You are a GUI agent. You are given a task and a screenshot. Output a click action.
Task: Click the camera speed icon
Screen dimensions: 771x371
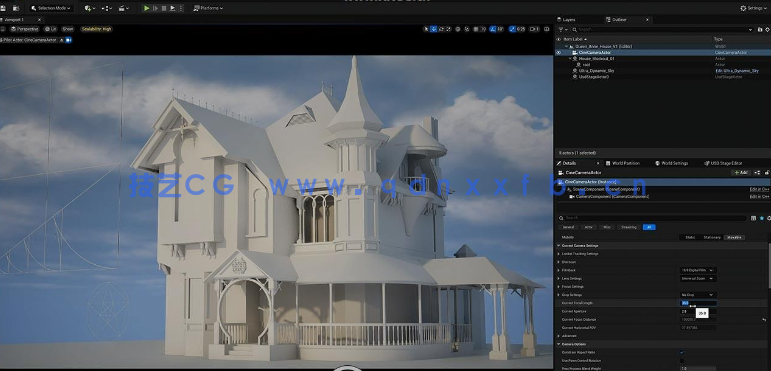click(x=534, y=29)
